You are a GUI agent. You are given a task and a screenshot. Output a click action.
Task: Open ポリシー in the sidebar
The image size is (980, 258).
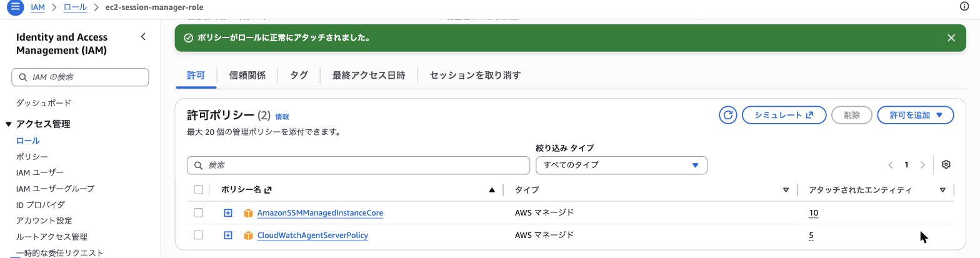[32, 156]
